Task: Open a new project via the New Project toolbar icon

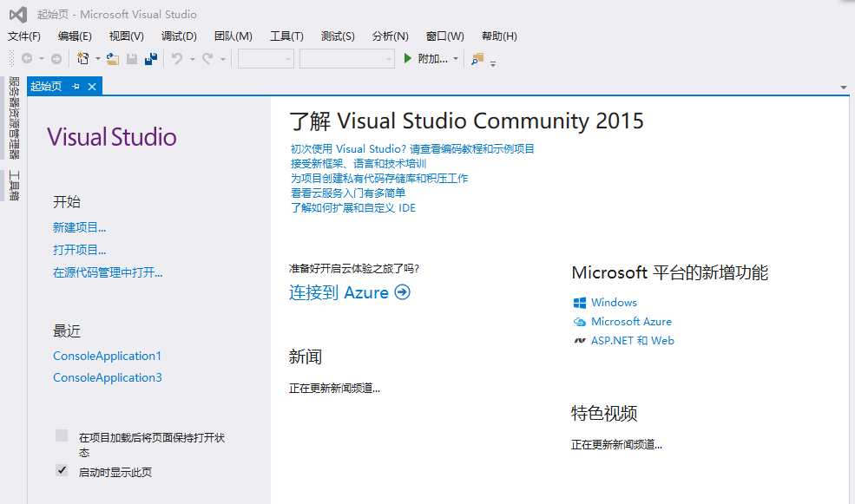Action: tap(83, 58)
